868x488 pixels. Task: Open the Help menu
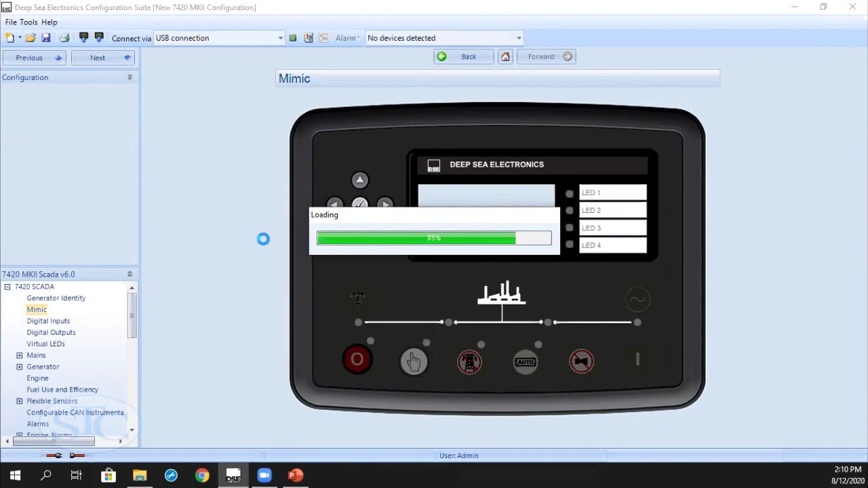[x=50, y=22]
